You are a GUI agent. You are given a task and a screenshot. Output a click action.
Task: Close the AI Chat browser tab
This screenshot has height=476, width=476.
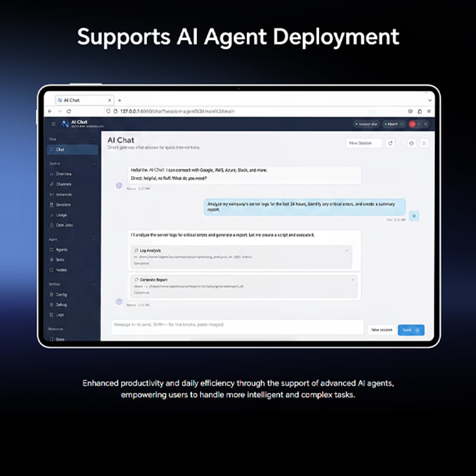(x=109, y=100)
